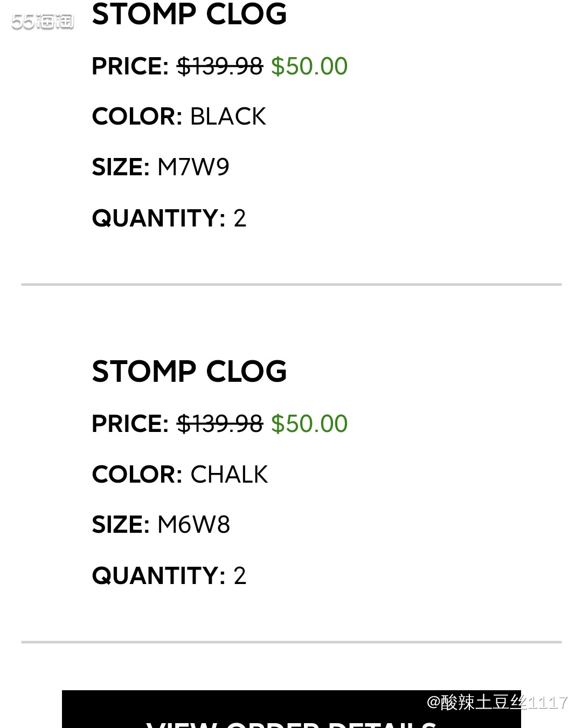The image size is (582, 728).
Task: Click the SIZE label next to M7W9
Action: pyautogui.click(x=120, y=167)
